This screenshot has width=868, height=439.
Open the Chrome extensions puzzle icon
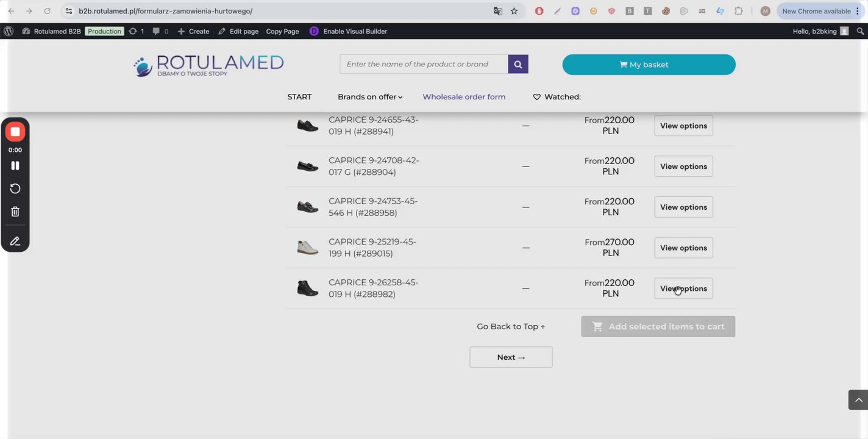pos(738,11)
